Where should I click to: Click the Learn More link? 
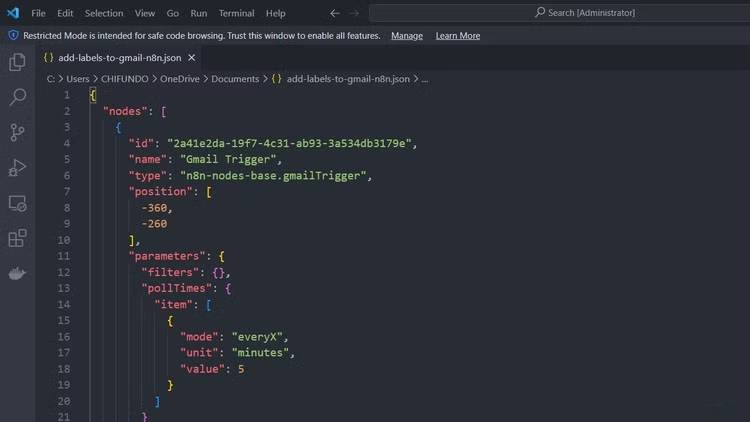[x=458, y=36]
